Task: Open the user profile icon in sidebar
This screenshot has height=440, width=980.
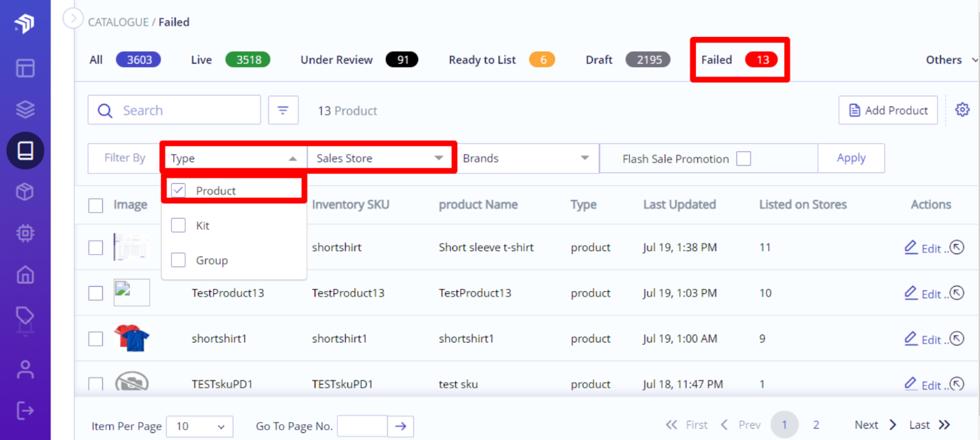Action: point(26,369)
